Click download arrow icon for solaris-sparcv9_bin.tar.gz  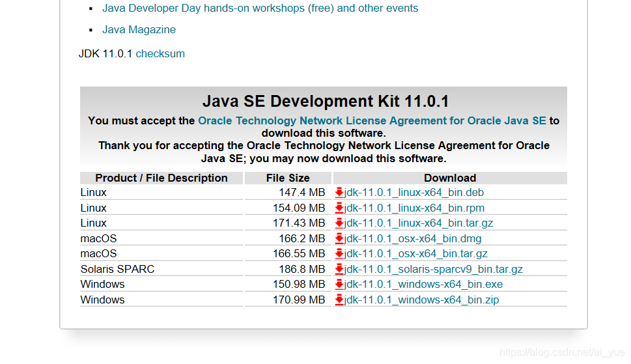tap(339, 269)
